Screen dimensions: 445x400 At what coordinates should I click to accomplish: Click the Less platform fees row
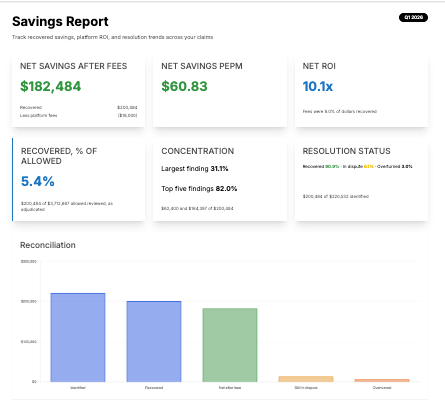pyautogui.click(x=78, y=115)
